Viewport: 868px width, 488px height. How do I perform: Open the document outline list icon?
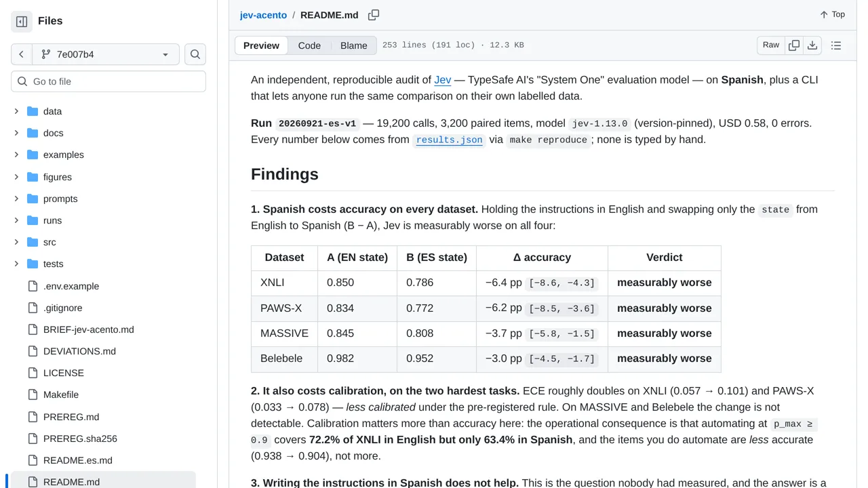pyautogui.click(x=836, y=45)
